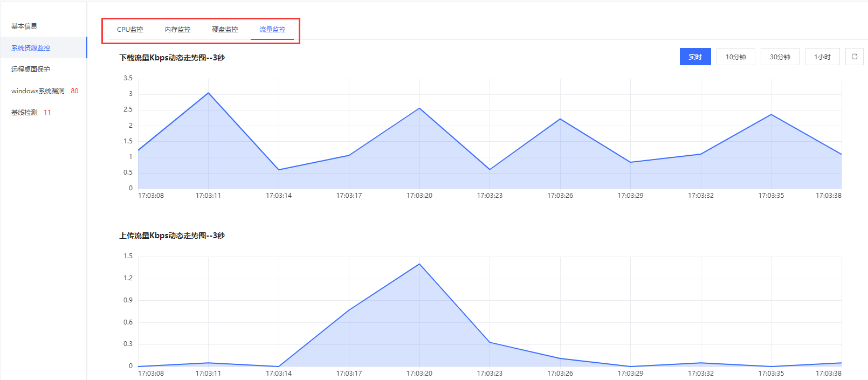The height and width of the screenshot is (380, 868).
Task: Choose the 30分钟 time range
Action: [780, 57]
